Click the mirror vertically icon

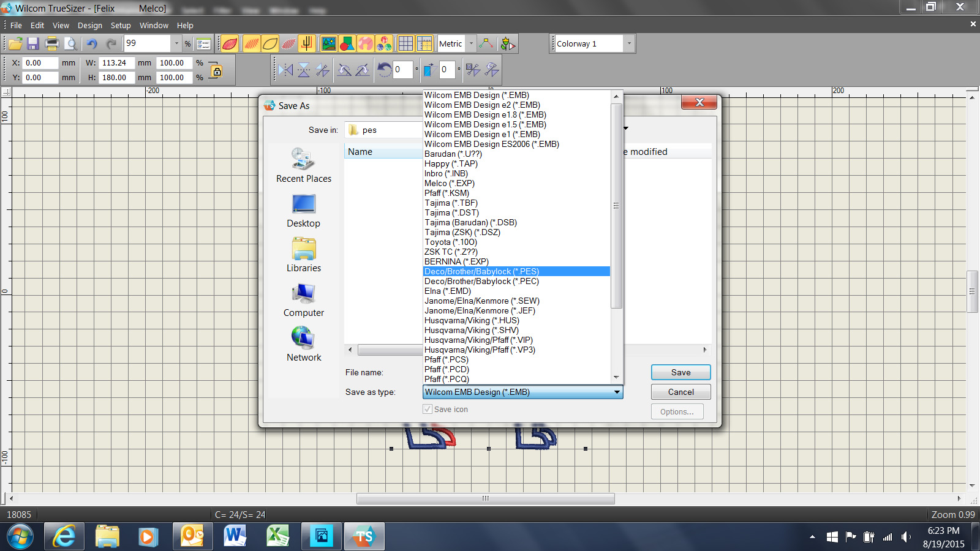click(304, 70)
